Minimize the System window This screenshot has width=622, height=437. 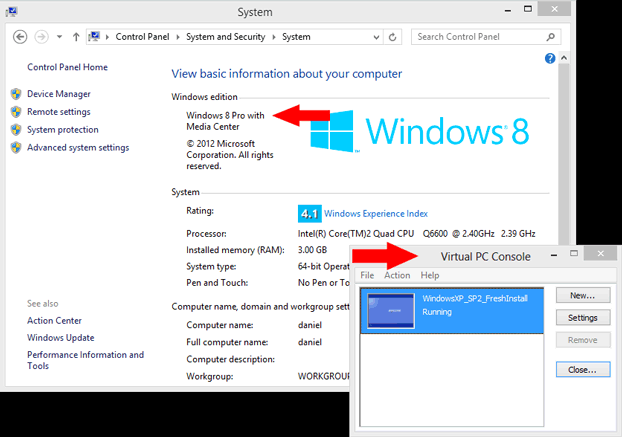coord(508,10)
